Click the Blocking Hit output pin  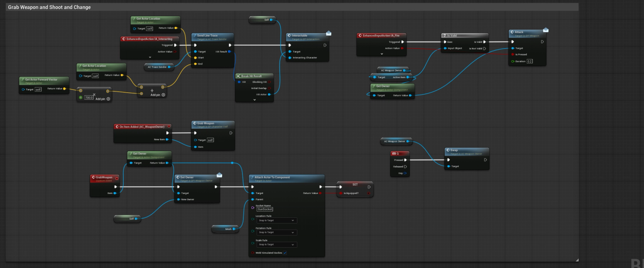coord(269,82)
